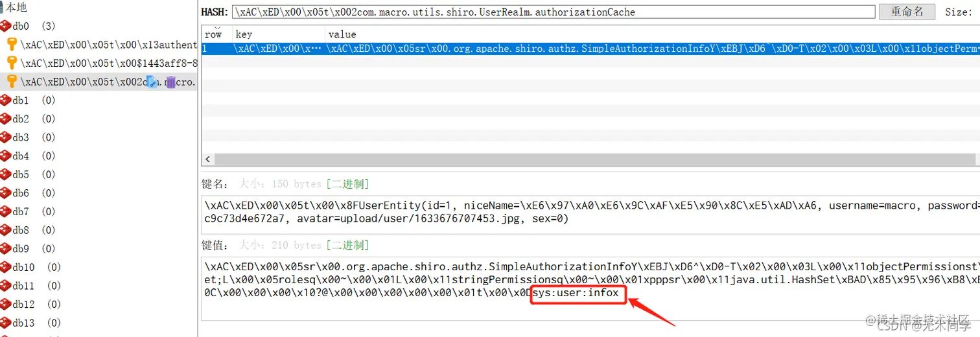
Task: Open 键值 [二进制] format selector
Action: tap(347, 245)
